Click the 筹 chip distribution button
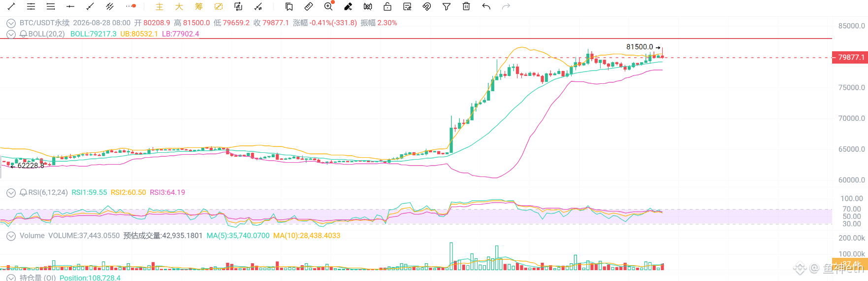 [198, 6]
